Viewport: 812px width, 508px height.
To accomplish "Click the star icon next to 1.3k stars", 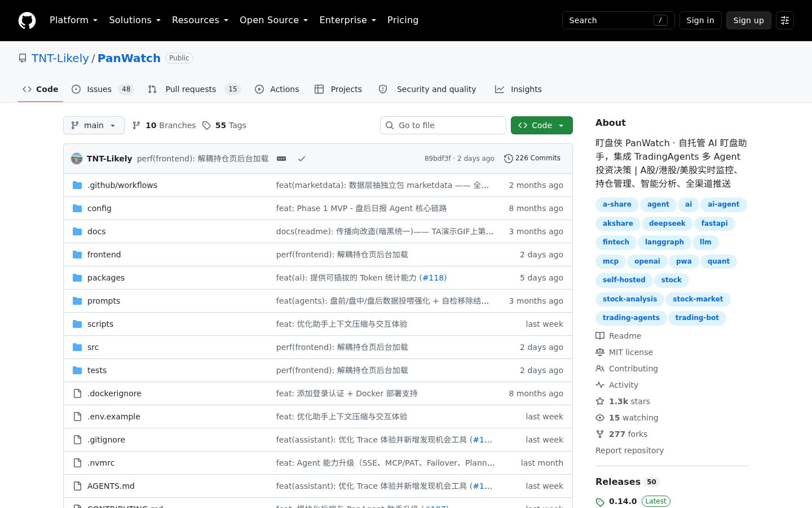I will (x=600, y=401).
